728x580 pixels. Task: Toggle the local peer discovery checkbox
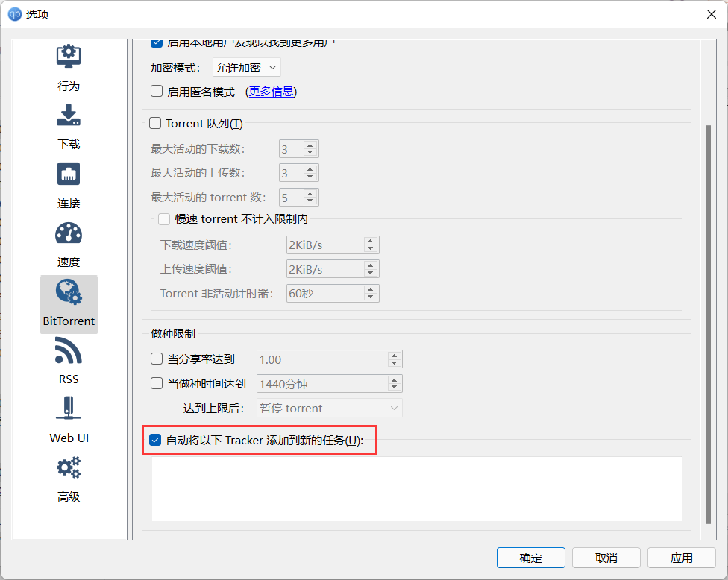point(157,43)
